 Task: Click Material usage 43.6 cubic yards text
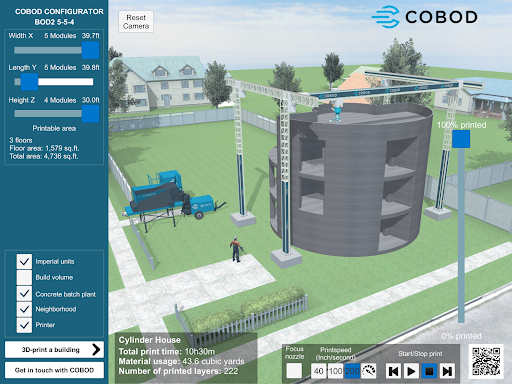[181, 361]
